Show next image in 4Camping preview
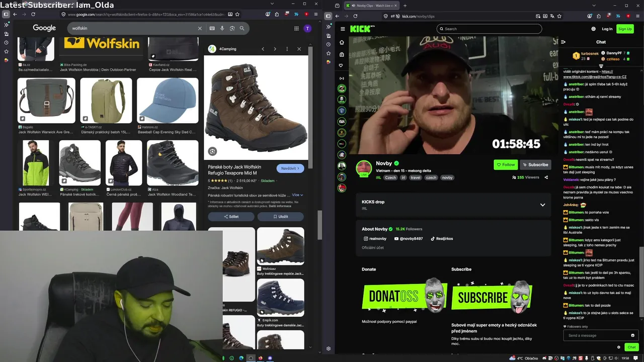This screenshot has height=362, width=644. [275, 49]
